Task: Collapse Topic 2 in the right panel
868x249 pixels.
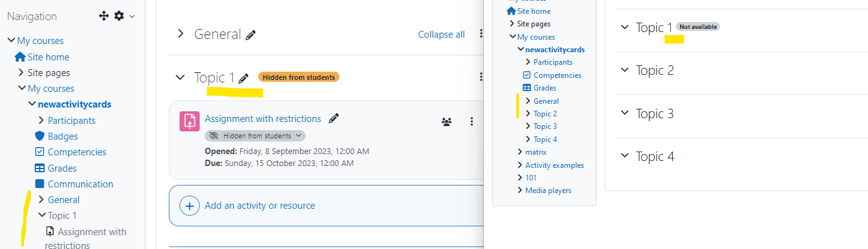Action: (x=625, y=70)
